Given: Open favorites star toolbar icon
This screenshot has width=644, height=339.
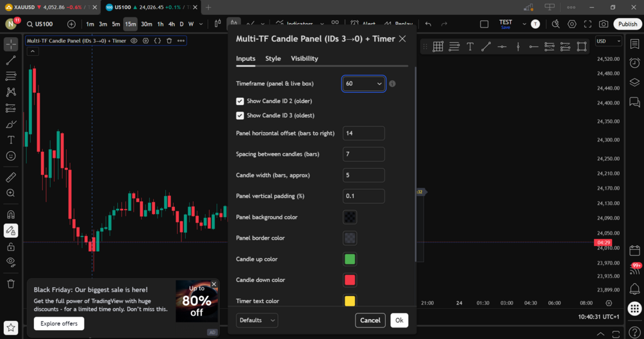Looking at the screenshot, I should [x=11, y=327].
